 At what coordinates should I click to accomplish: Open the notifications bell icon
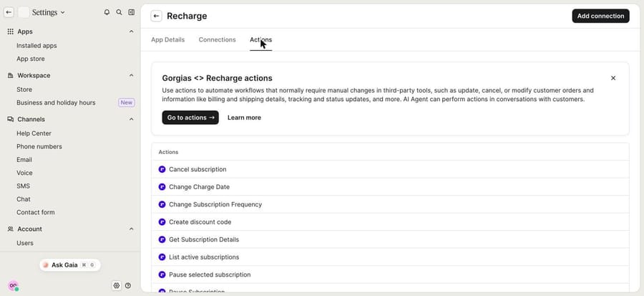pos(107,12)
